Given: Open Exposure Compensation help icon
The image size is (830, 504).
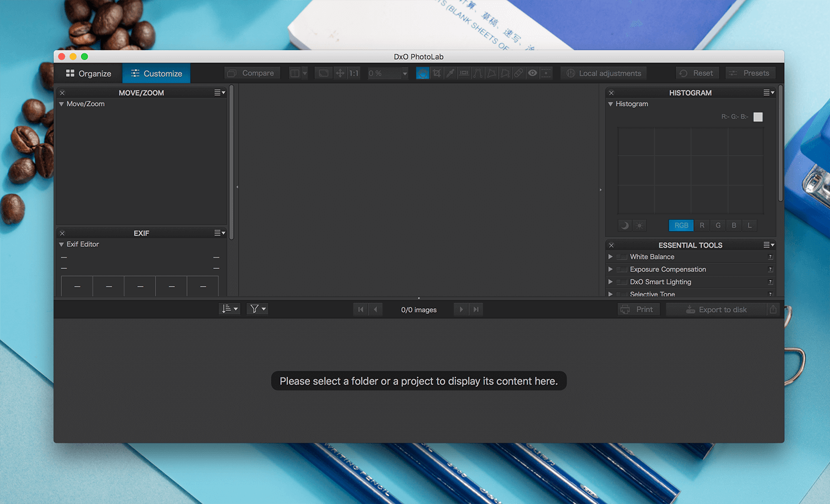Looking at the screenshot, I should tap(770, 269).
